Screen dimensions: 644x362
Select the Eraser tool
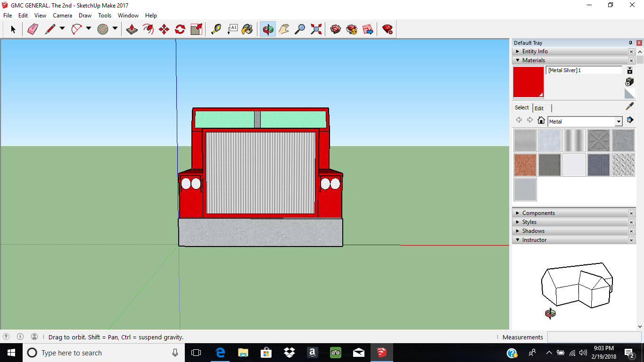click(33, 29)
